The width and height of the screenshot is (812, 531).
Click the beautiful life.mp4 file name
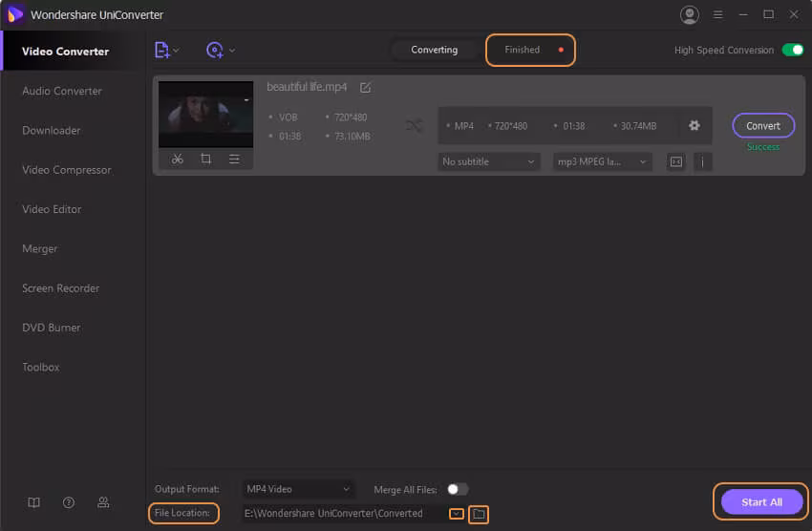[x=307, y=87]
